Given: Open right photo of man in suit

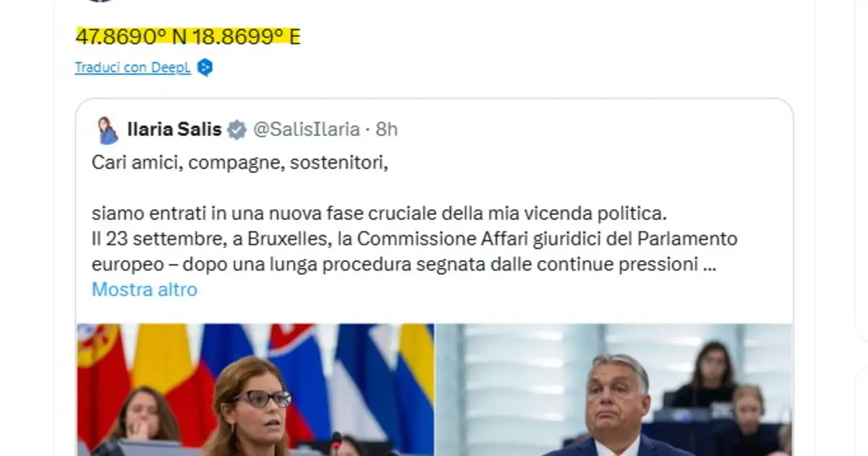Looking at the screenshot, I should click(615, 389).
